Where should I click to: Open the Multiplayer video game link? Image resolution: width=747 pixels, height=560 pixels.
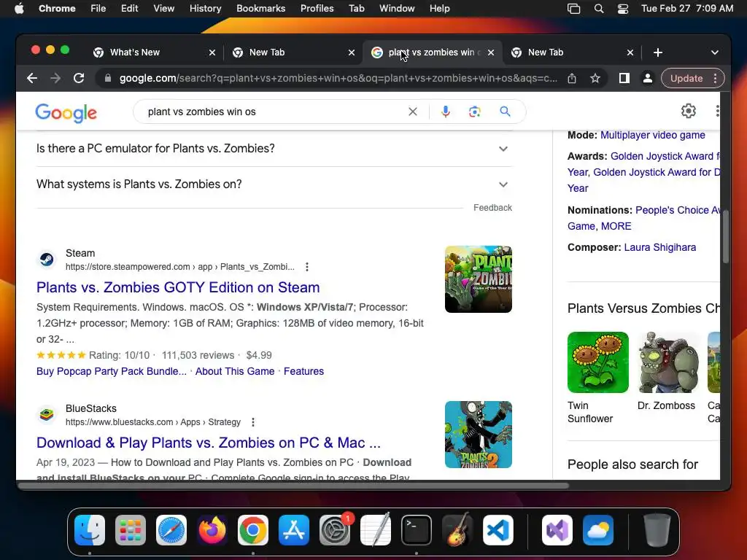[x=653, y=135]
